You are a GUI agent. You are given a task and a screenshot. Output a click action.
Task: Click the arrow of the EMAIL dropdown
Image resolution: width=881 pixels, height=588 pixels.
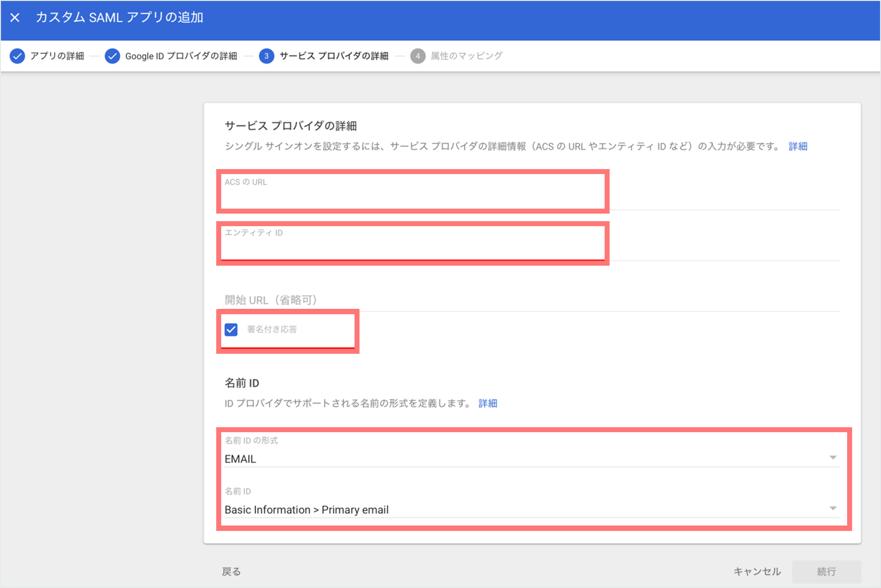(x=833, y=458)
